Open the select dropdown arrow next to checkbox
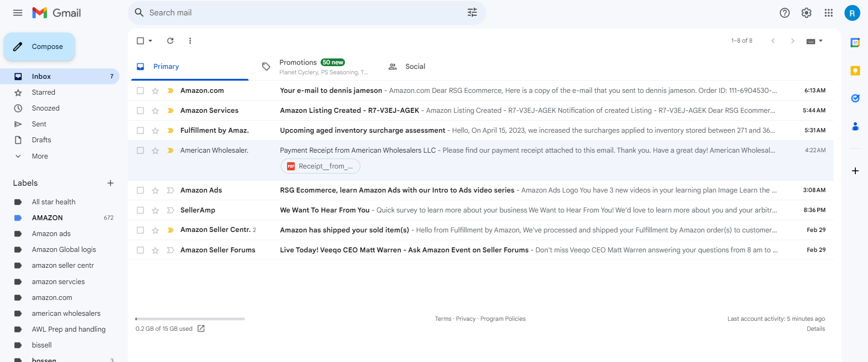868x362 pixels. 150,41
